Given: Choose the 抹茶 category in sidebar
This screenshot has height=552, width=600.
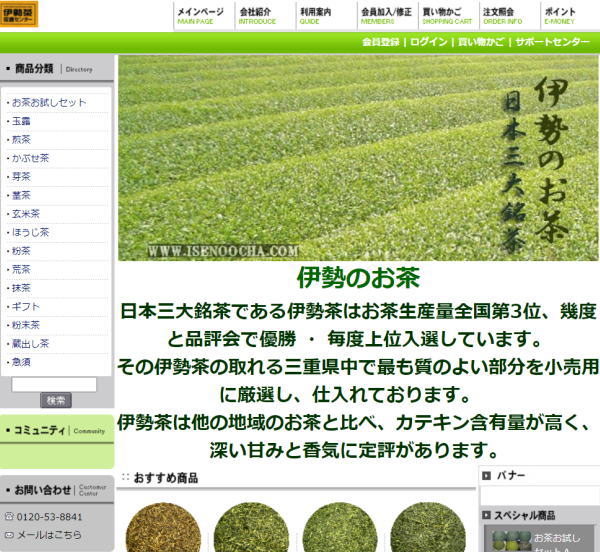Looking at the screenshot, I should (x=21, y=287).
